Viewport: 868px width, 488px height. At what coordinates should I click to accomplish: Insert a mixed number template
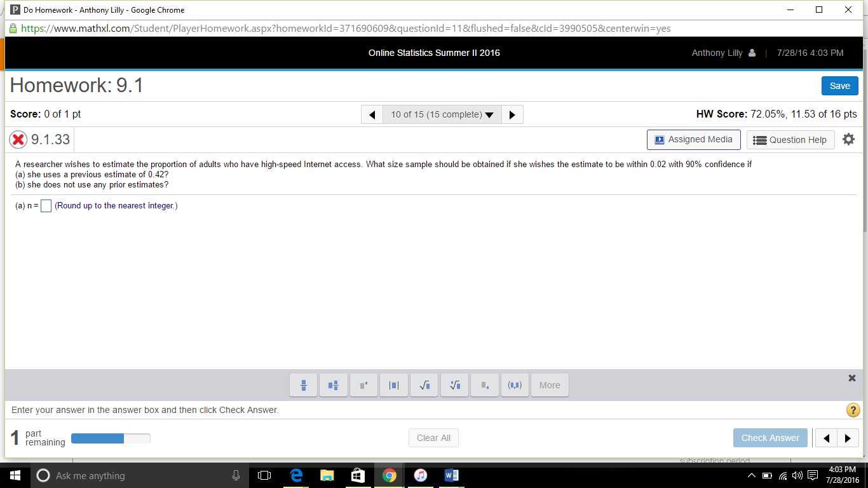pos(333,385)
